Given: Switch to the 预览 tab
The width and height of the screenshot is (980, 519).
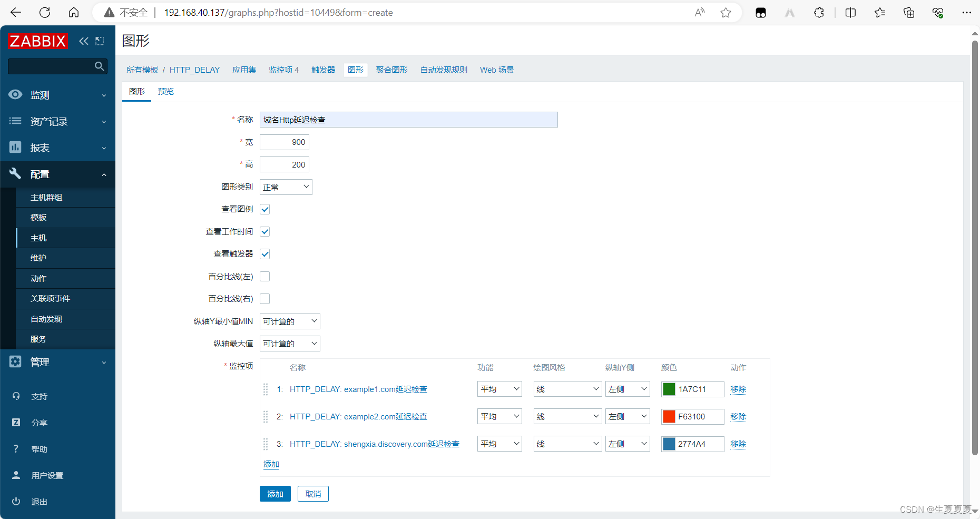Looking at the screenshot, I should pyautogui.click(x=166, y=91).
